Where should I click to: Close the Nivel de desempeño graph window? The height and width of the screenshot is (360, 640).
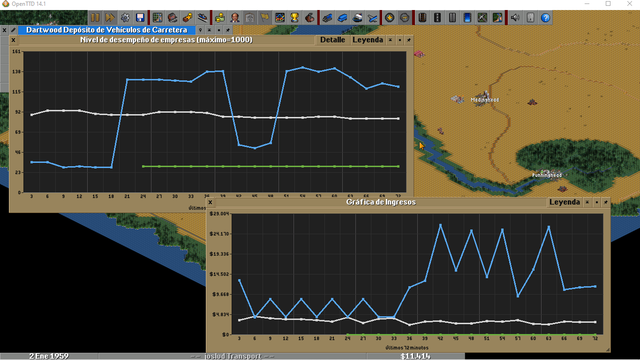[x=13, y=40]
